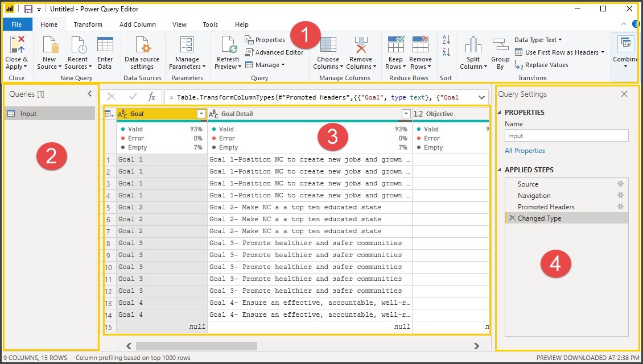
Task: Open settings gear for Source step
Action: click(620, 184)
